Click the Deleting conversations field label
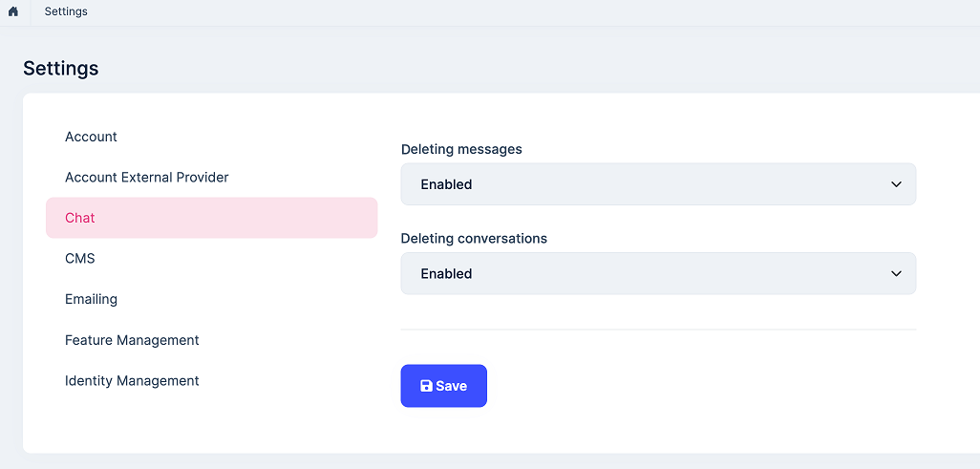 pos(474,238)
